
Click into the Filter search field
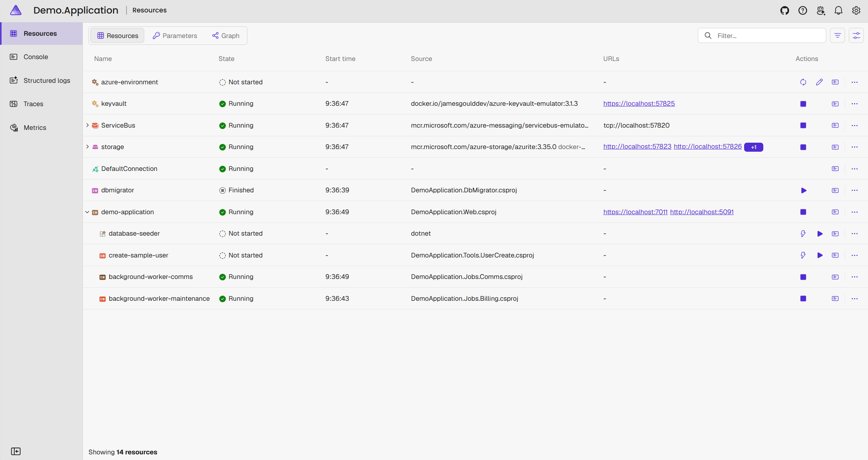(x=762, y=35)
